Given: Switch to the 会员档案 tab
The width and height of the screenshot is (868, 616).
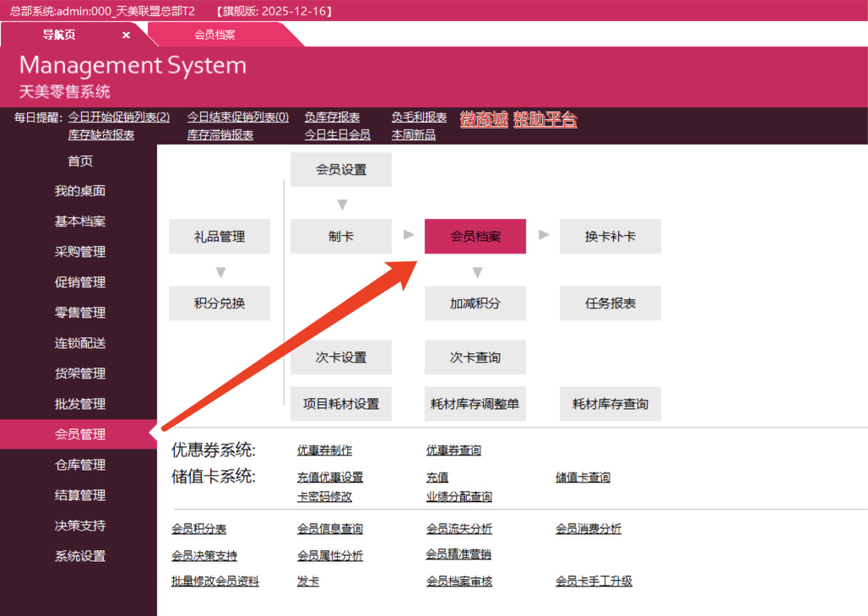Looking at the screenshot, I should (x=214, y=35).
